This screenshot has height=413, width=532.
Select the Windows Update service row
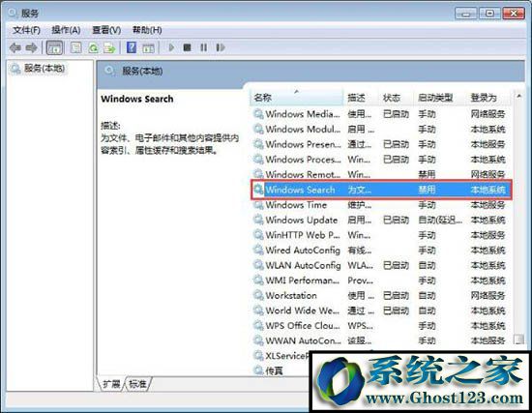(381, 220)
